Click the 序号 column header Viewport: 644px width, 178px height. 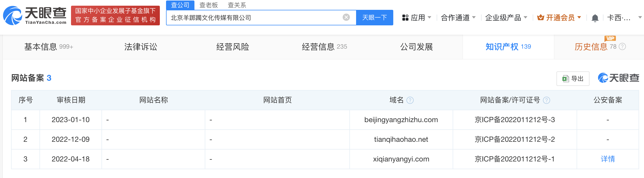(26, 100)
